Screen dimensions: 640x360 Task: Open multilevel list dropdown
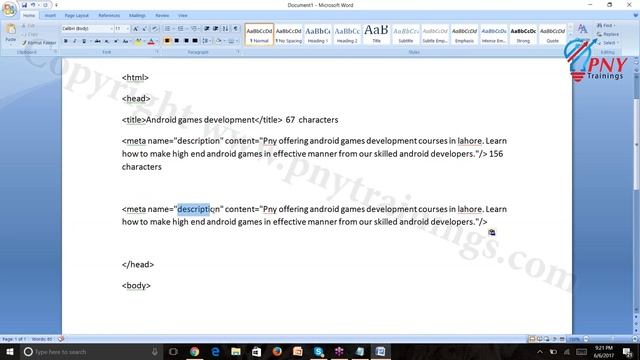[x=198, y=29]
